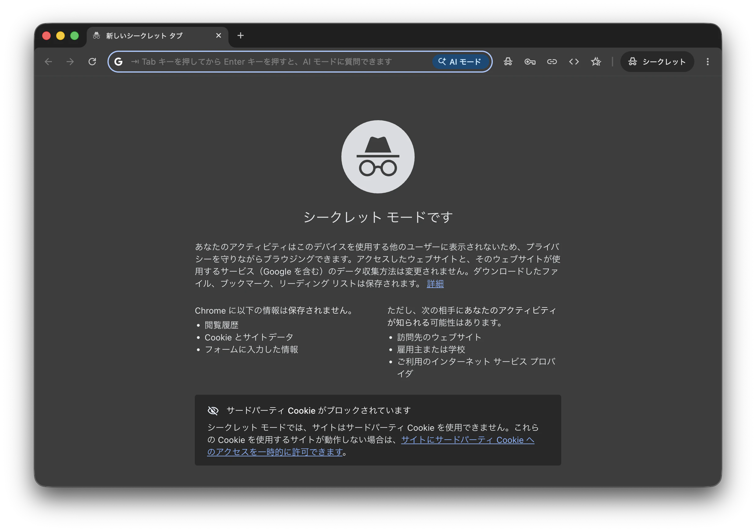This screenshot has height=532, width=756.
Task: Open the incognito tracking protection icon in toolbar
Action: pyautogui.click(x=508, y=62)
